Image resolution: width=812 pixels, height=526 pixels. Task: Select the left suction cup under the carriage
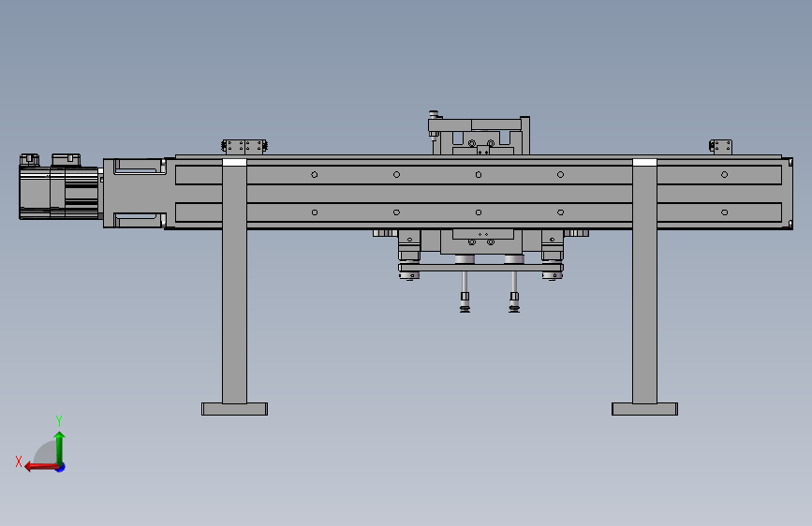pos(465,309)
